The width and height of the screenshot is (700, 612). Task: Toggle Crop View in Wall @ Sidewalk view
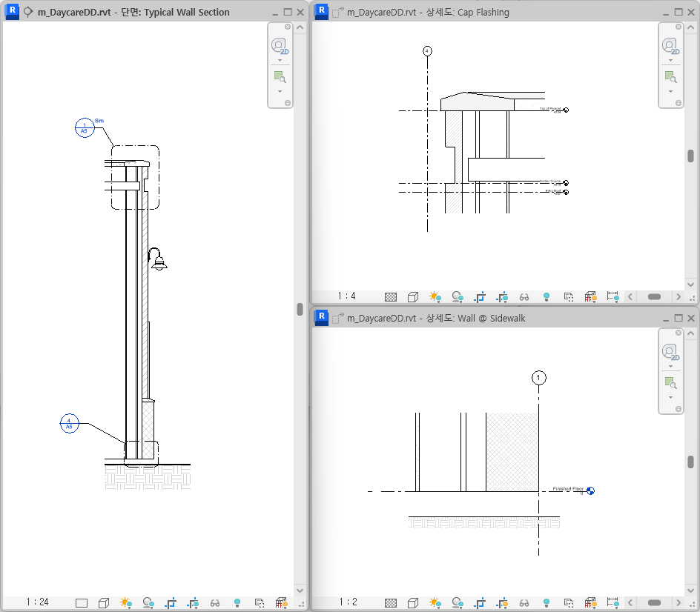tap(480, 603)
